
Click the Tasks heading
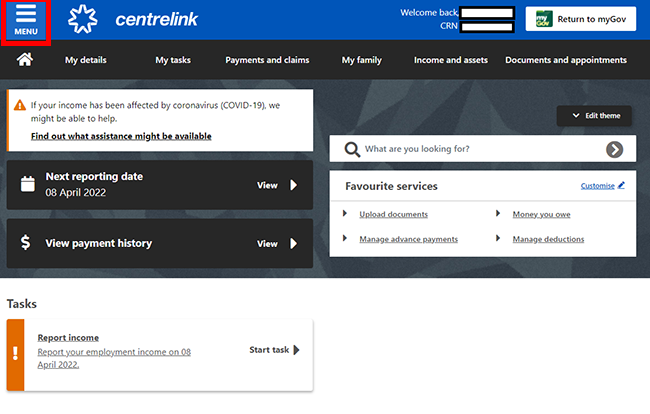pos(22,304)
